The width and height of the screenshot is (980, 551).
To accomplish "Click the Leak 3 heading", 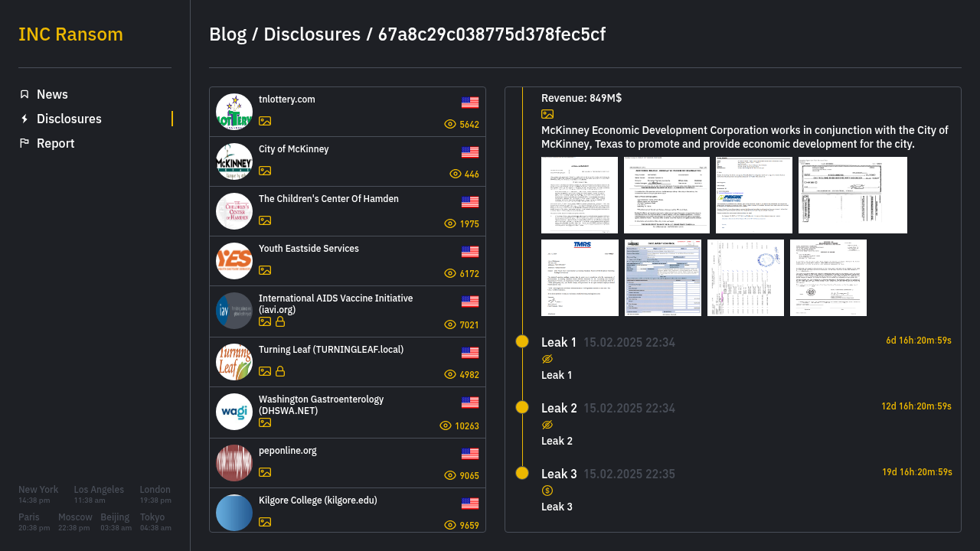I will click(x=559, y=474).
